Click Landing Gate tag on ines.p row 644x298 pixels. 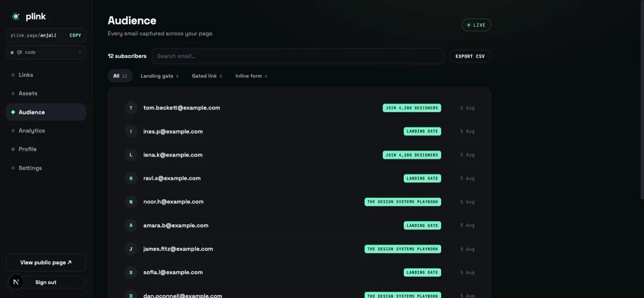[422, 132]
